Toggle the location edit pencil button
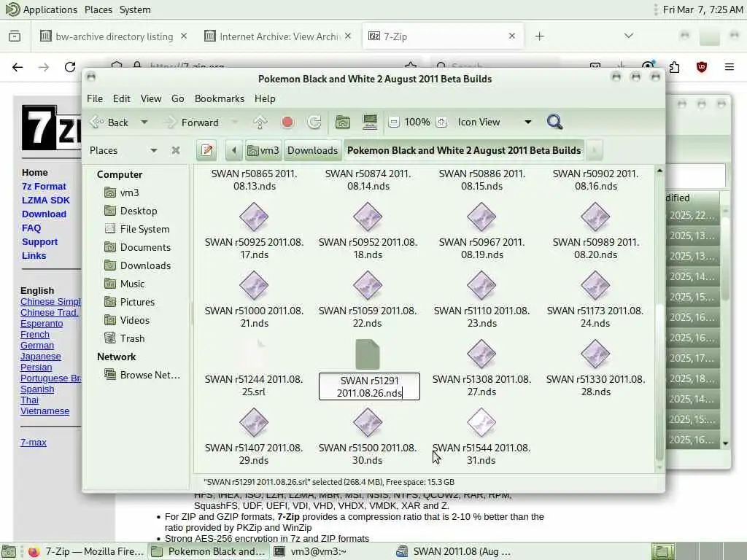This screenshot has width=747, height=560. pos(206,150)
